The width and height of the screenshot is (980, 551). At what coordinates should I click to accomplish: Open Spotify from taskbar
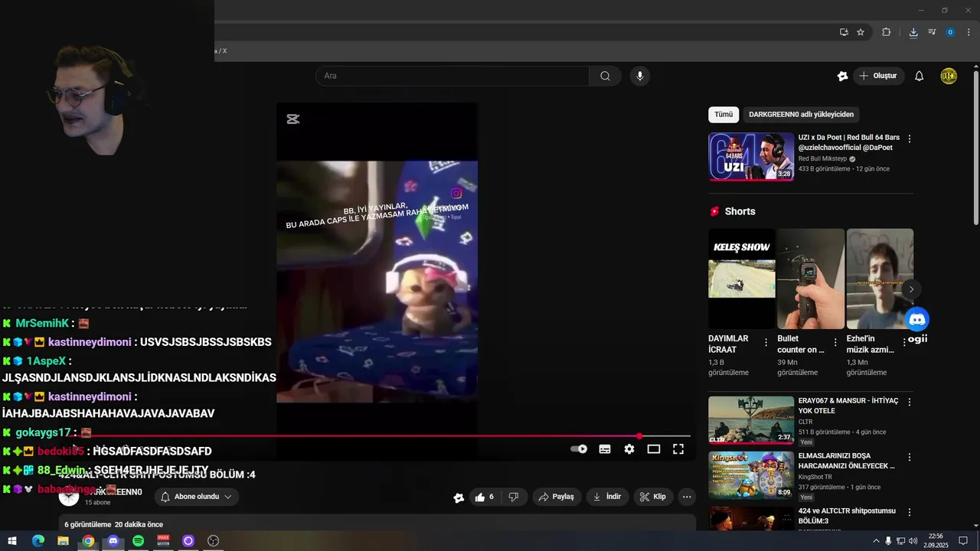pyautogui.click(x=138, y=541)
